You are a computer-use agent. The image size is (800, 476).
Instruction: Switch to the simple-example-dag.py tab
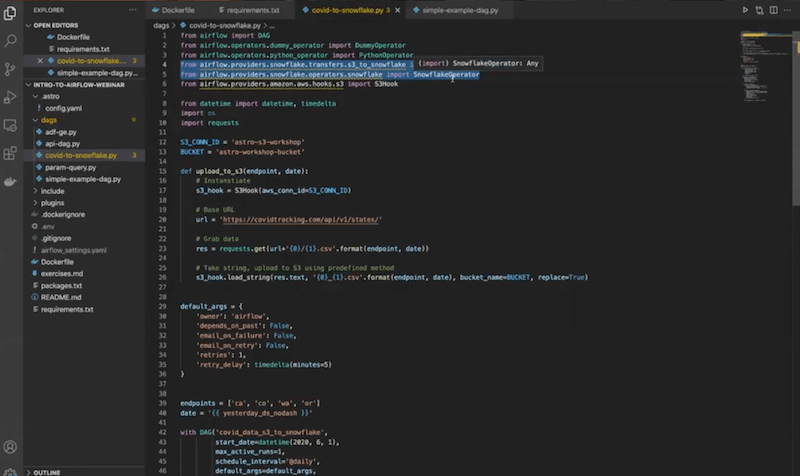click(458, 10)
